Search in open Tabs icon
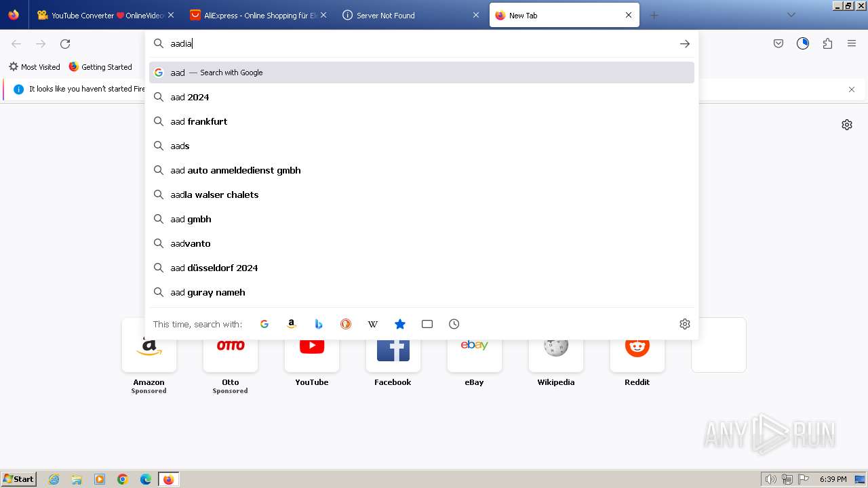The height and width of the screenshot is (488, 868). [427, 324]
